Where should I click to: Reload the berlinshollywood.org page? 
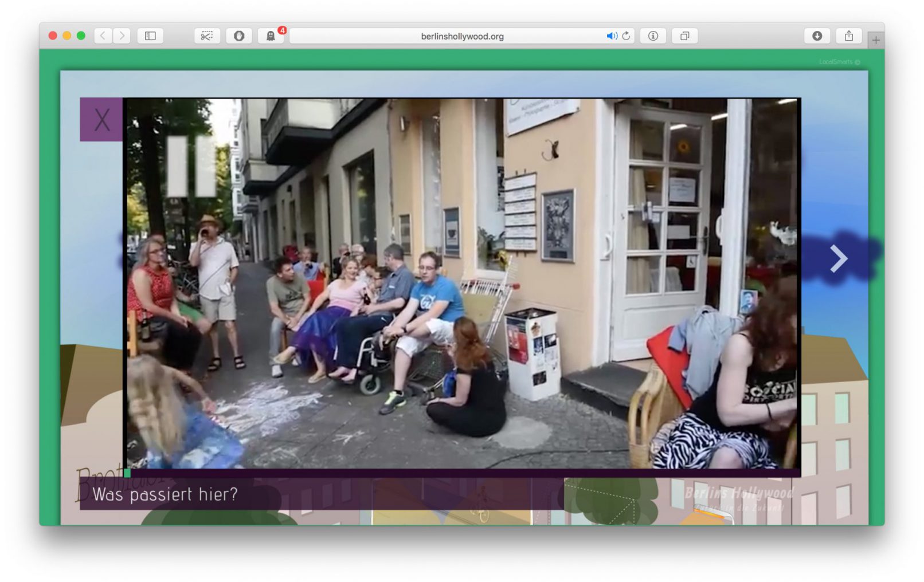tap(626, 36)
